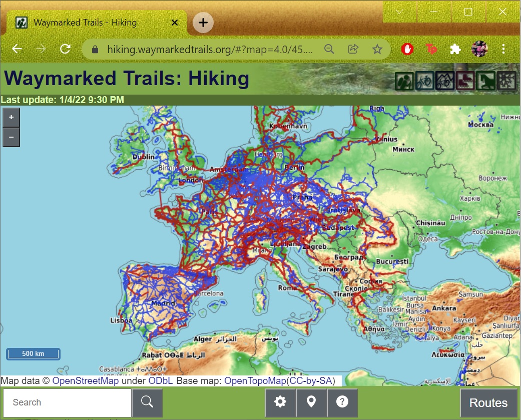This screenshot has width=521, height=420.
Task: Focus the Search input field
Action: (x=68, y=402)
